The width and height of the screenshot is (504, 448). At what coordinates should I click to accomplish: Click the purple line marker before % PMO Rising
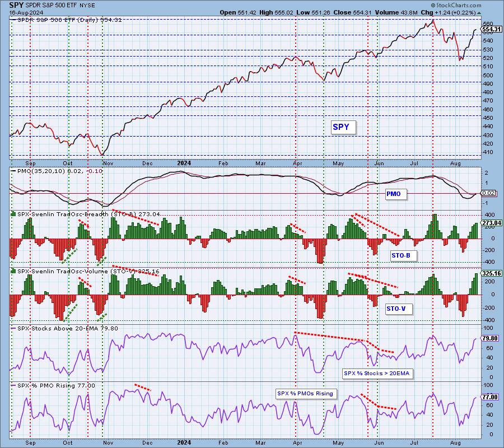(13, 385)
